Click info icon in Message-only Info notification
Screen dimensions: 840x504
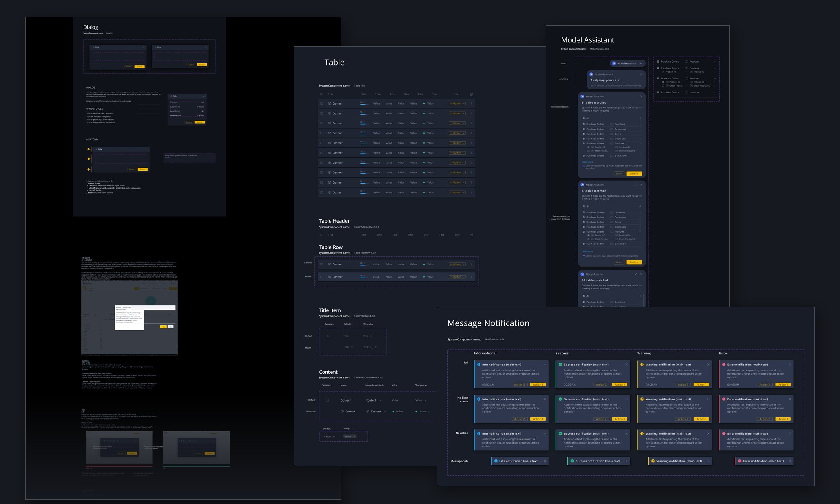(496, 461)
